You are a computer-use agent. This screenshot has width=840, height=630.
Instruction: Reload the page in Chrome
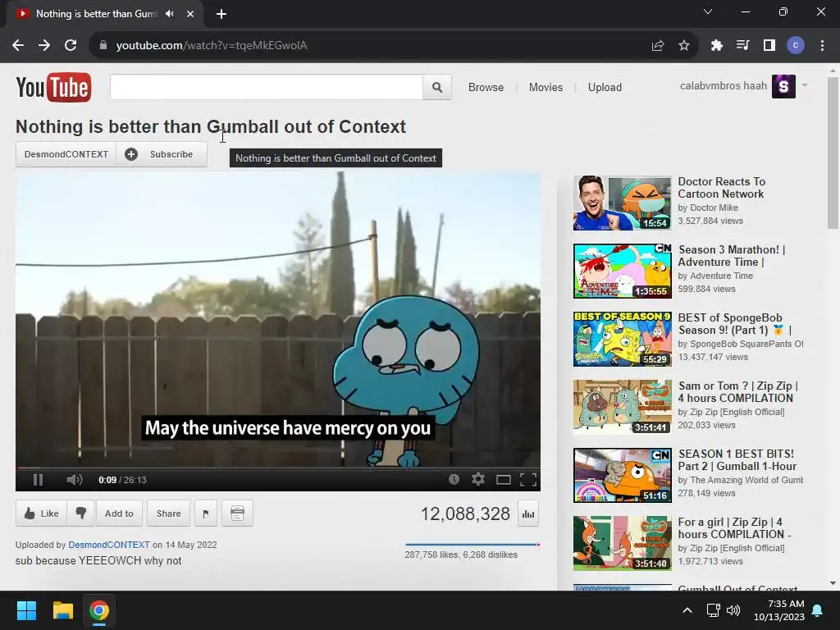[71, 46]
